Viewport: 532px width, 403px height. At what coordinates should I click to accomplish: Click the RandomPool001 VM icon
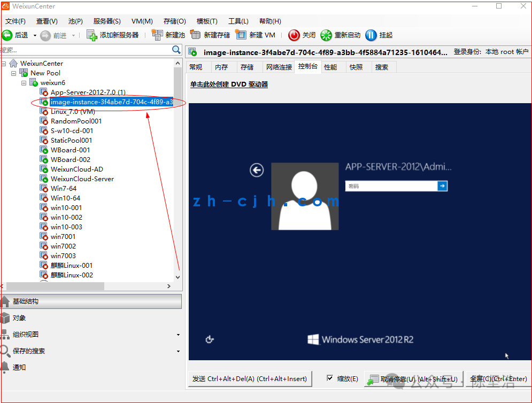click(x=44, y=121)
